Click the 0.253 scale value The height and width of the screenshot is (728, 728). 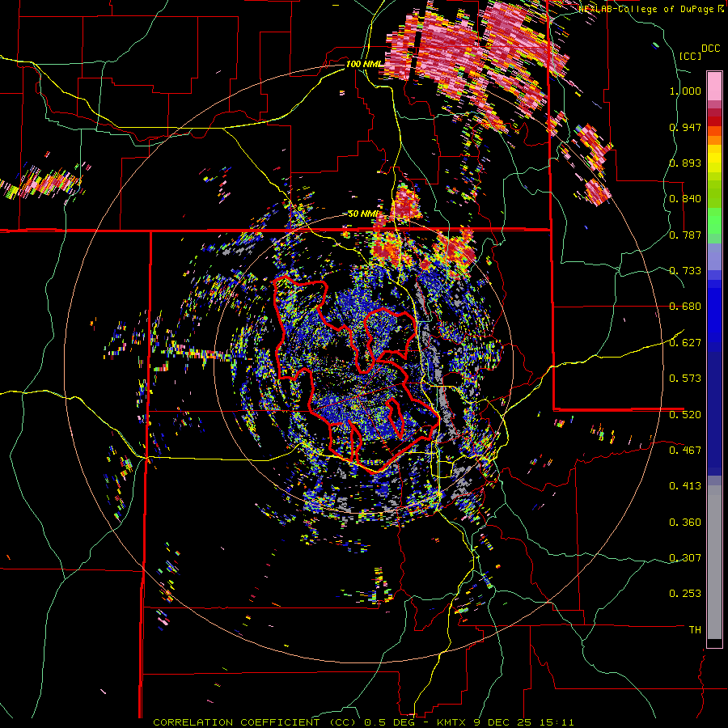(685, 594)
